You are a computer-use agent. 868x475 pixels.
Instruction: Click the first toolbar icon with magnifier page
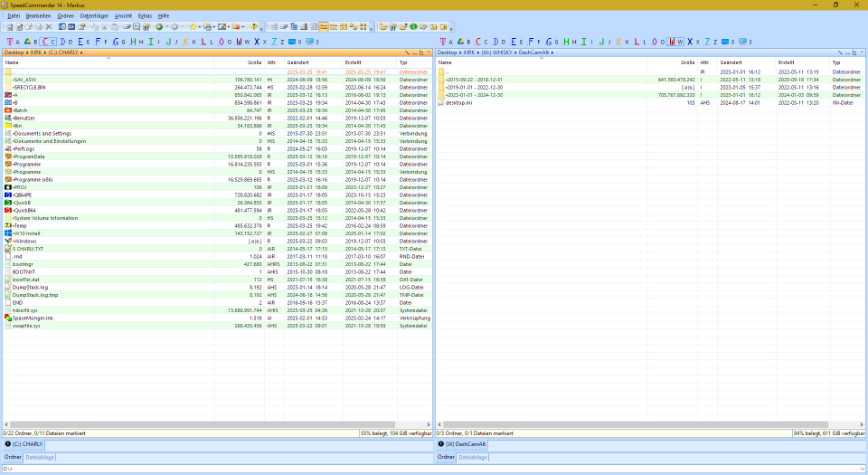[9, 26]
